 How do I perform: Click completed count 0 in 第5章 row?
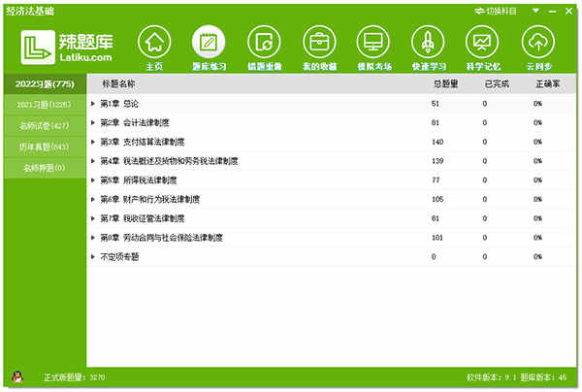[x=485, y=180]
